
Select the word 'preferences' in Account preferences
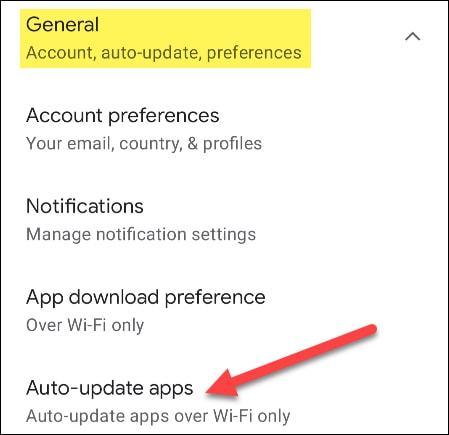(164, 116)
